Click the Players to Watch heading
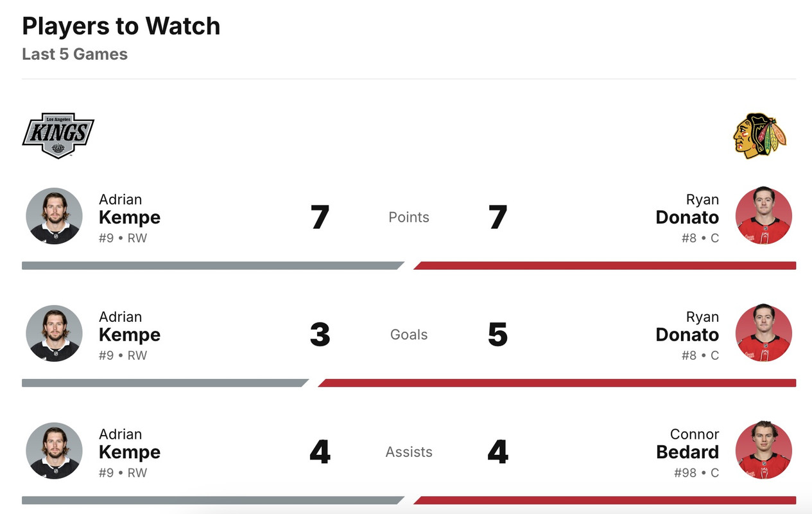This screenshot has width=812, height=514. pos(121,26)
